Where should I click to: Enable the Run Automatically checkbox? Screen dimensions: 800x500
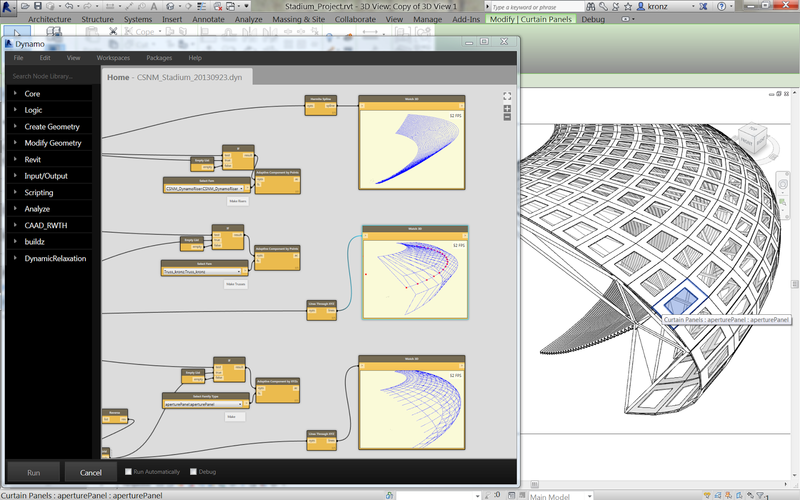click(x=128, y=472)
